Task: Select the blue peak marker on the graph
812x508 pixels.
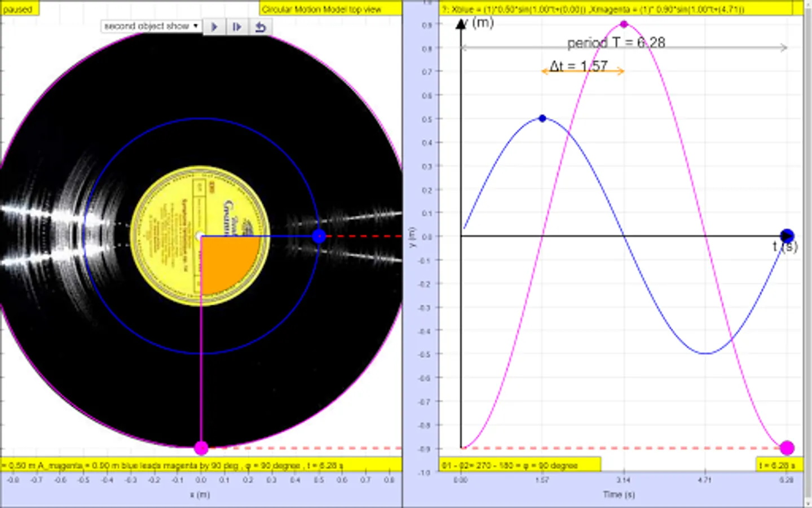Action: pos(542,119)
